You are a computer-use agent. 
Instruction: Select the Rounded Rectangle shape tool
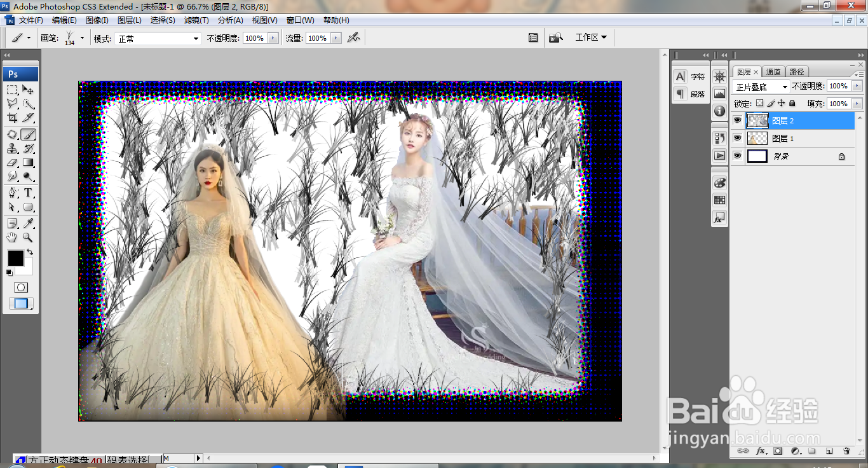(28, 207)
